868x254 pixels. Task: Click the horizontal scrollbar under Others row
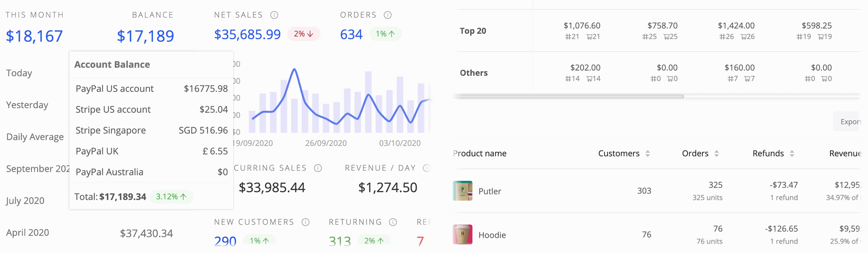[568, 97]
